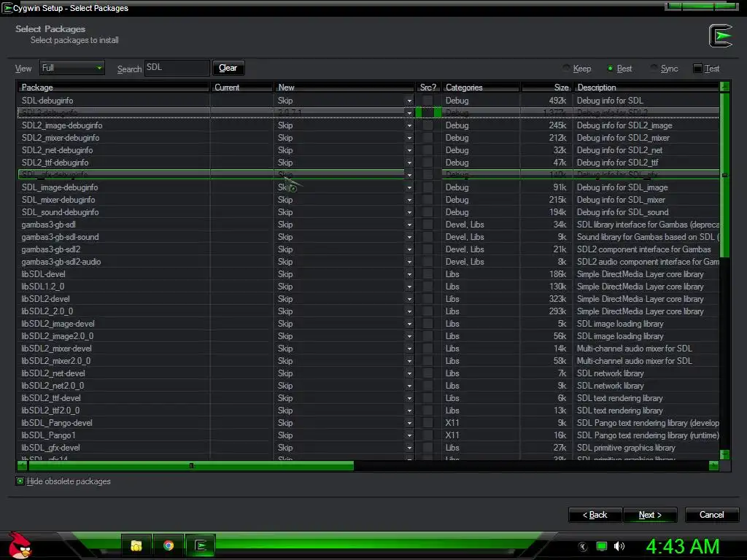Tick source checkbox for gambas3-gb-sdl
The height and width of the screenshot is (560, 747).
427,225
